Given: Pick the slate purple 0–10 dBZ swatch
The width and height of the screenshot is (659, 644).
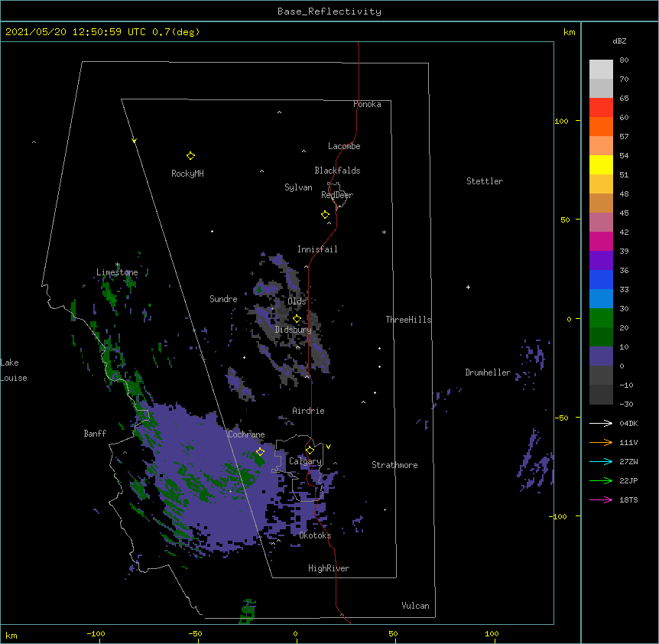Looking at the screenshot, I should click(x=601, y=356).
